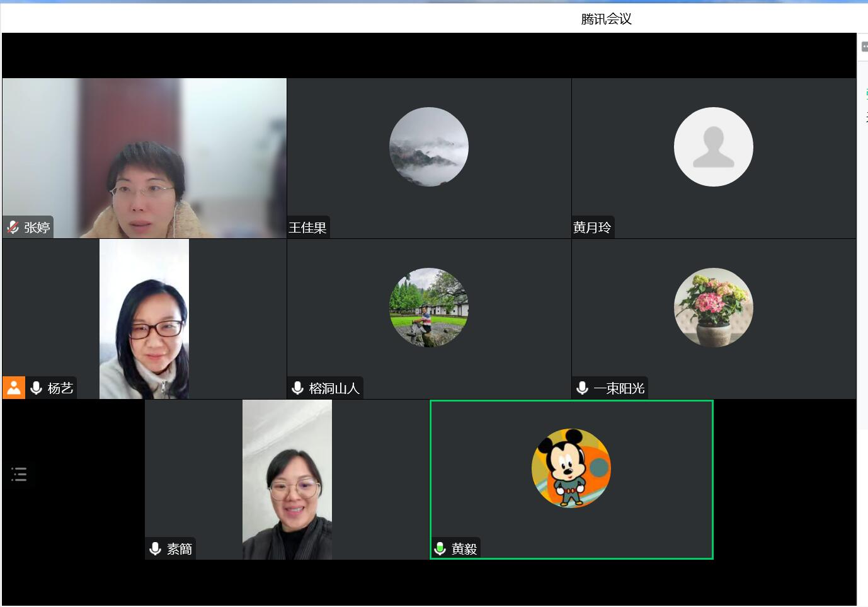Click the muted microphone icon beside 张婷
The image size is (868, 607).
tap(13, 228)
